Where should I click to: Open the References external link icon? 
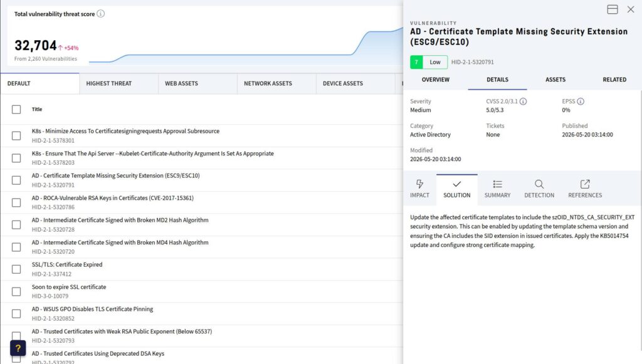click(585, 184)
